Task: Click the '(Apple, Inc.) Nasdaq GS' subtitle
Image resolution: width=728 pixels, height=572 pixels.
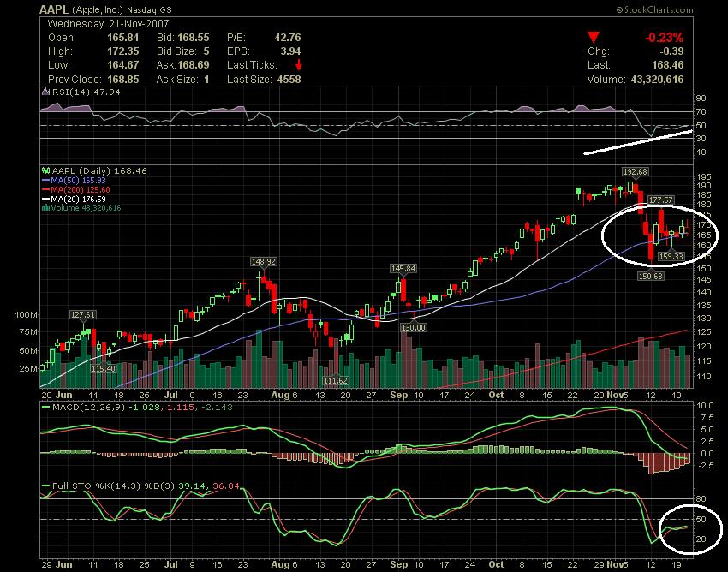Action: [x=122, y=10]
